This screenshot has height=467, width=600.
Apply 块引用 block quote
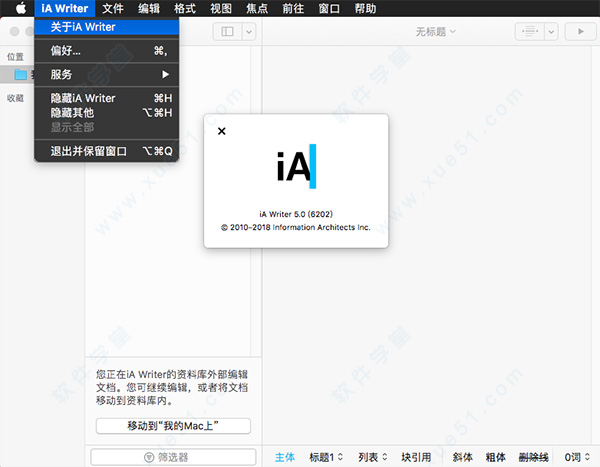[416, 457]
